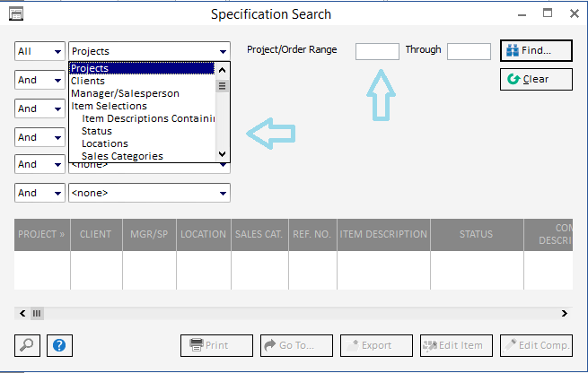Click the MGR/SP column header

click(x=149, y=235)
